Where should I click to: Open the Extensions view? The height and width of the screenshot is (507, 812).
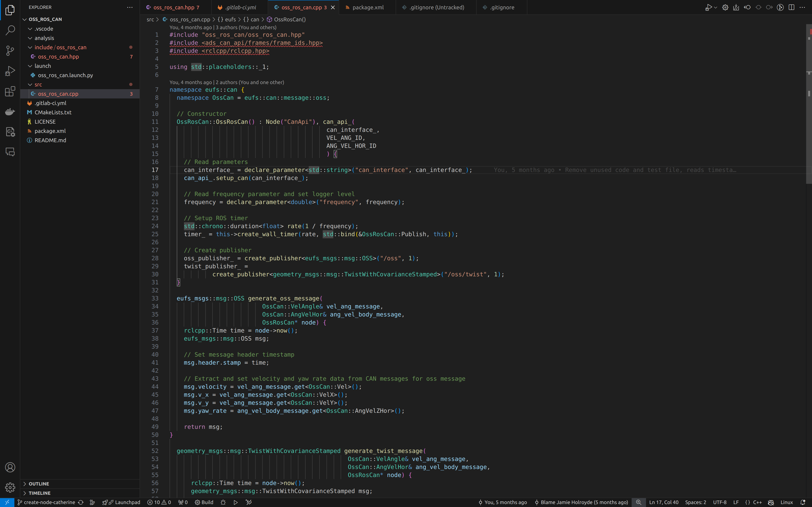[10, 91]
